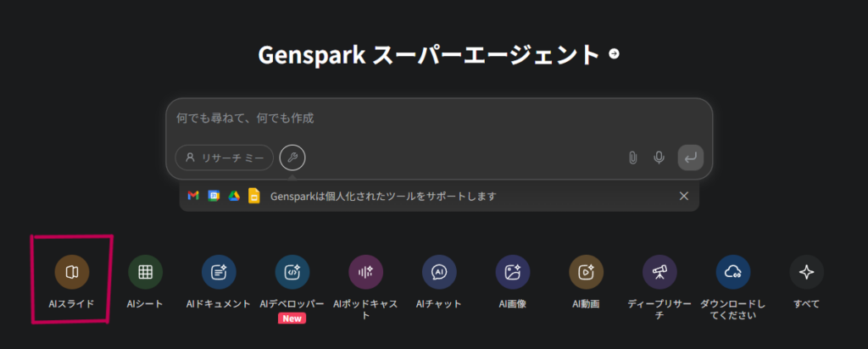Click the New badge under AIデベロッパー
Image resolution: width=868 pixels, height=349 pixels.
point(292,319)
